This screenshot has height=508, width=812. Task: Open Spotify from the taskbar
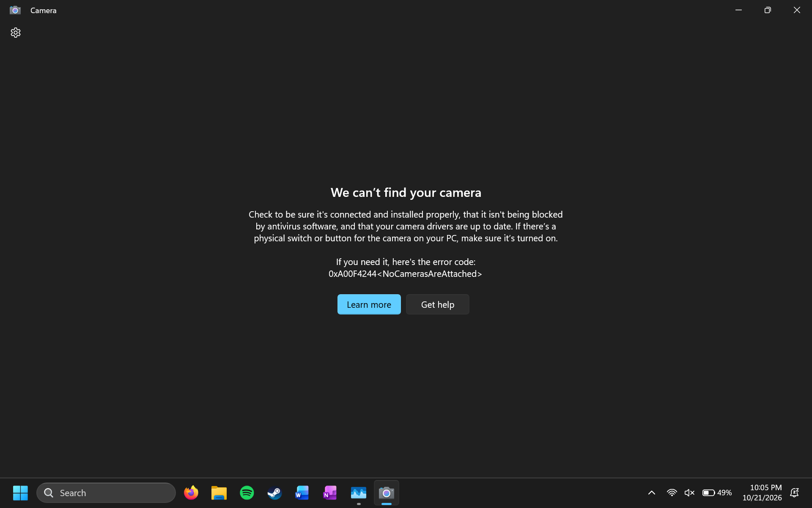[247, 493]
